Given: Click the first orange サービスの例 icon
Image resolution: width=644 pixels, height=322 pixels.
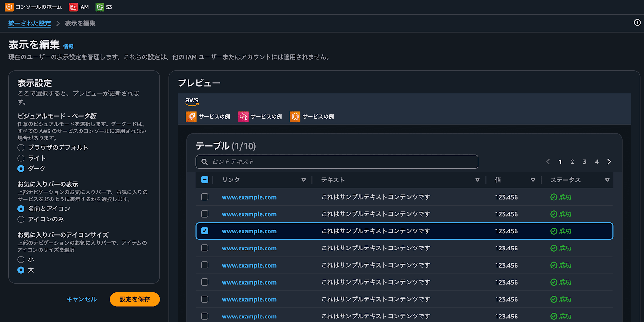Looking at the screenshot, I should pyautogui.click(x=191, y=116).
